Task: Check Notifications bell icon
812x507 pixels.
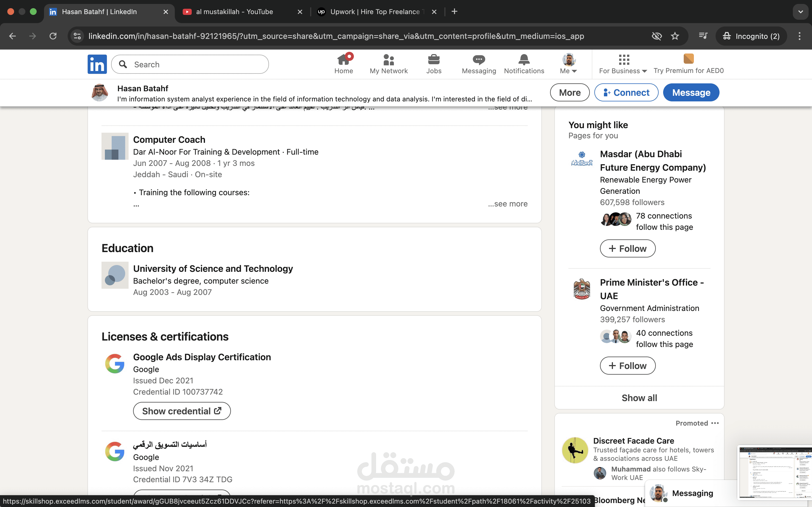Action: coord(523,60)
